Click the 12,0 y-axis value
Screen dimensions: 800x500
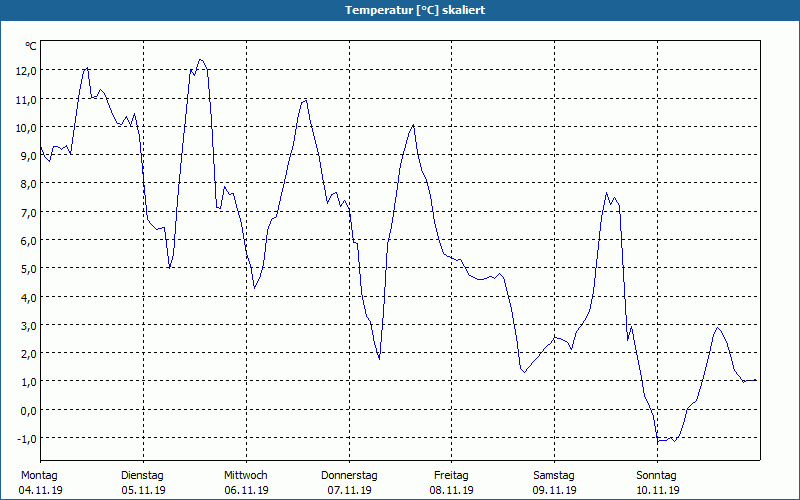click(26, 71)
